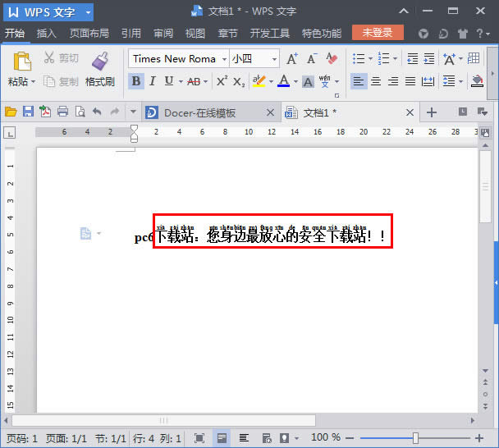Click the Format Painter (格式刷) brush icon

(100, 61)
